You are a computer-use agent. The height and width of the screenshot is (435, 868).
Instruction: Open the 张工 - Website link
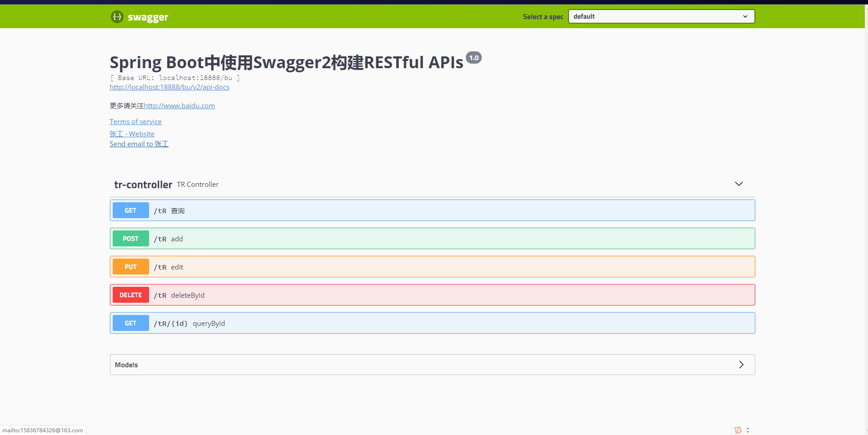[132, 134]
